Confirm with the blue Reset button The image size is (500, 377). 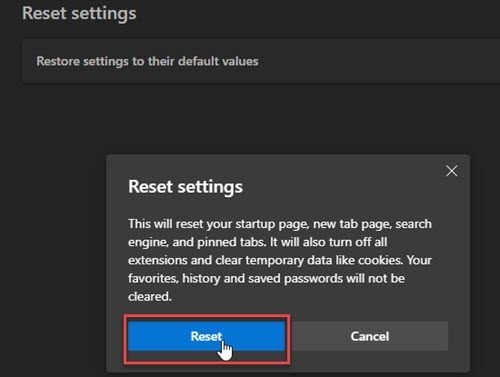[206, 336]
